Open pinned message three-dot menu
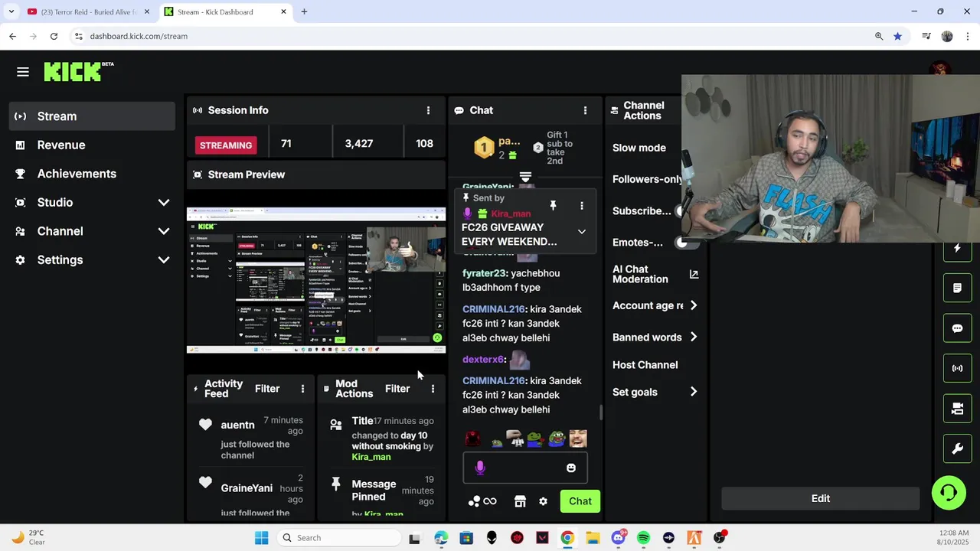Screen dimensions: 980x551 [x=581, y=205]
